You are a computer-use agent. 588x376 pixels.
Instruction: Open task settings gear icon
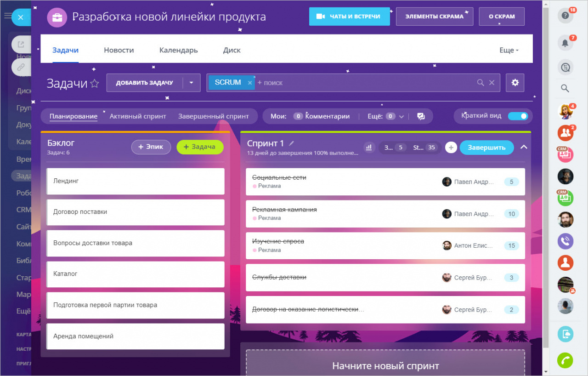tap(515, 83)
